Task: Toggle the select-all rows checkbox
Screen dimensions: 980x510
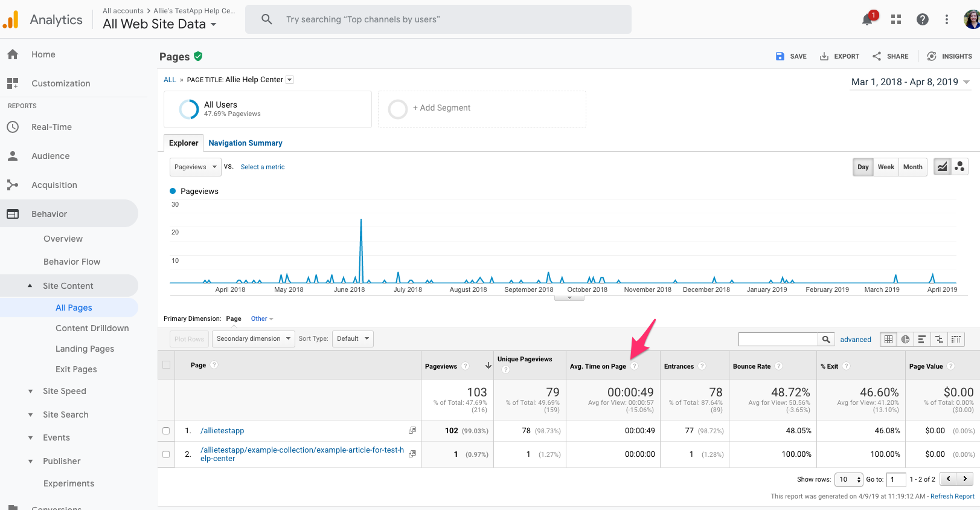Action: [x=166, y=365]
